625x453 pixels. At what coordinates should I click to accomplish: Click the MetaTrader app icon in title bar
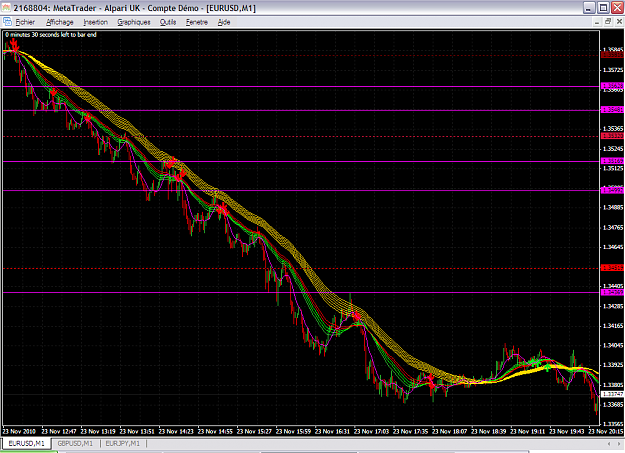[x=6, y=8]
